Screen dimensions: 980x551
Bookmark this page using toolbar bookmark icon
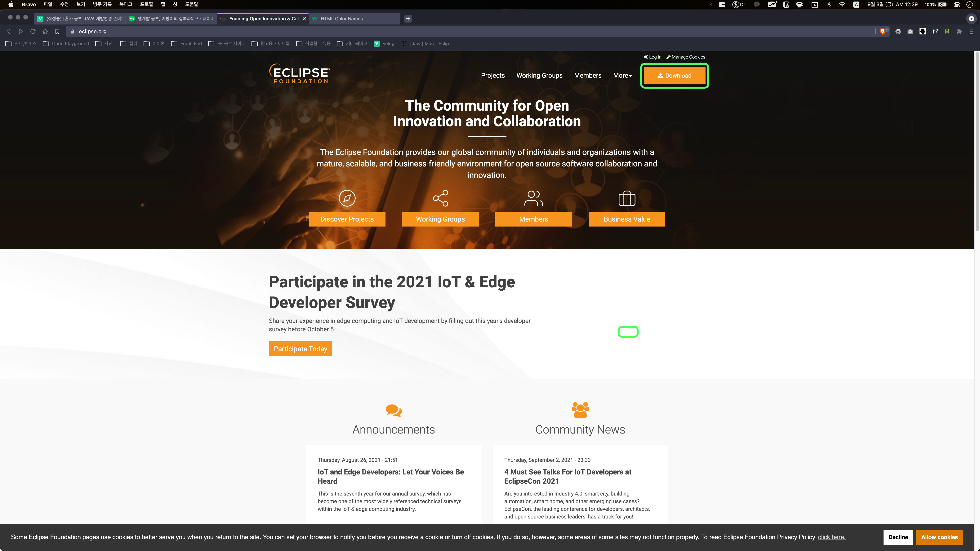click(57, 32)
